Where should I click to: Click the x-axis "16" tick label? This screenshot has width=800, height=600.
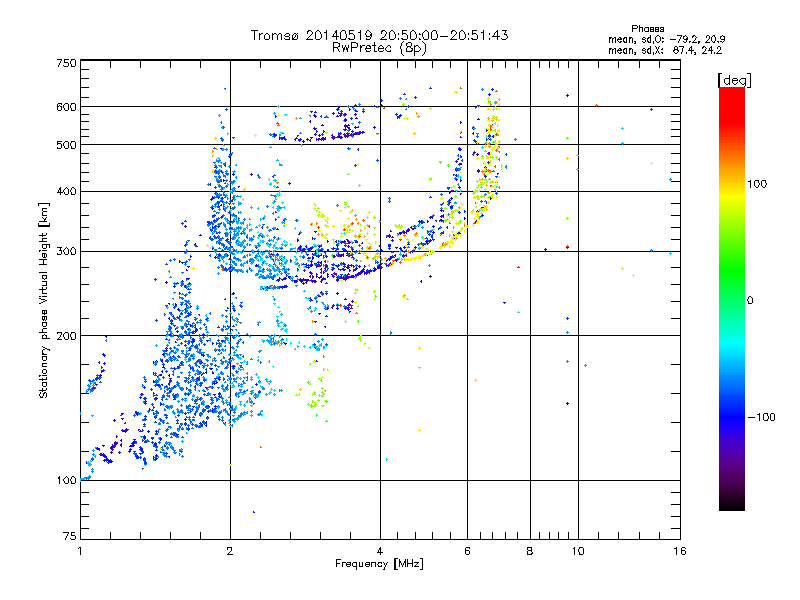pos(680,551)
